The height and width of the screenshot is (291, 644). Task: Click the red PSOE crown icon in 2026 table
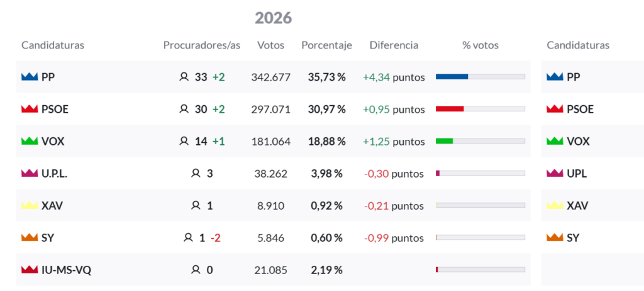tap(30, 109)
